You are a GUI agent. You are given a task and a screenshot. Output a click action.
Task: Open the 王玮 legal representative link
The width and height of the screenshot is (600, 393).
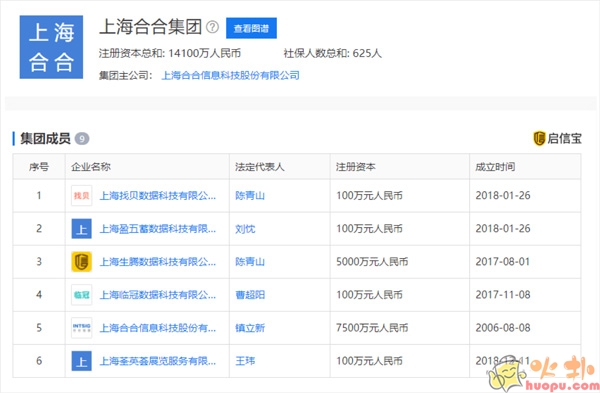[245, 361]
